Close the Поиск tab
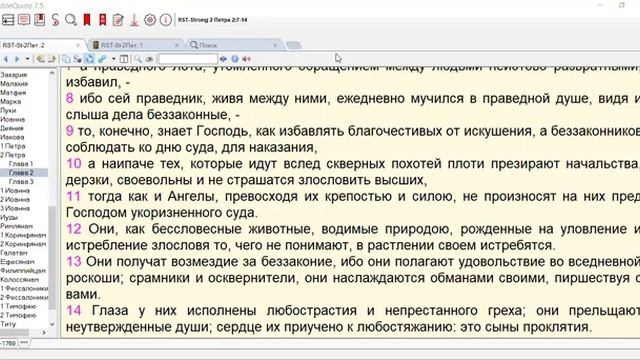Image resolution: width=640 pixels, height=360 pixels. (276, 45)
